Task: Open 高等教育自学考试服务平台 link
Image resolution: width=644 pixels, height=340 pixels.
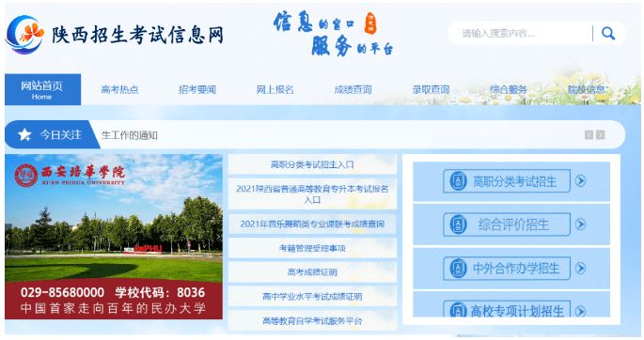Action: pyautogui.click(x=312, y=320)
